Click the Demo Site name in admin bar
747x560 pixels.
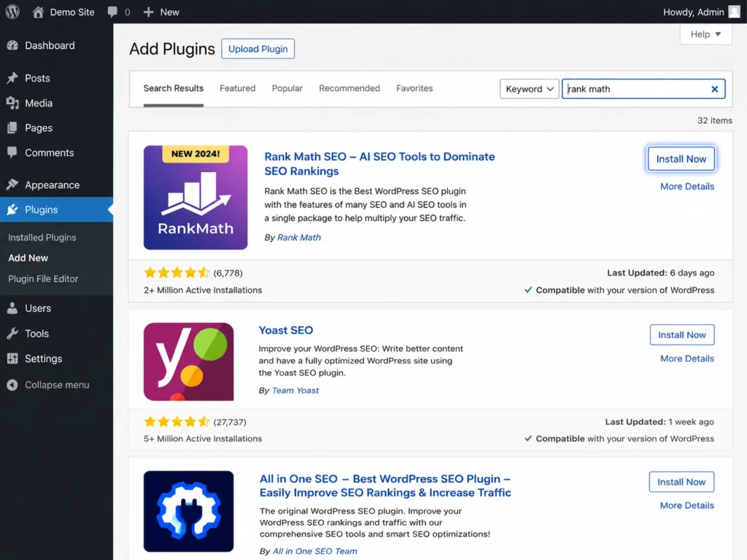(x=72, y=12)
